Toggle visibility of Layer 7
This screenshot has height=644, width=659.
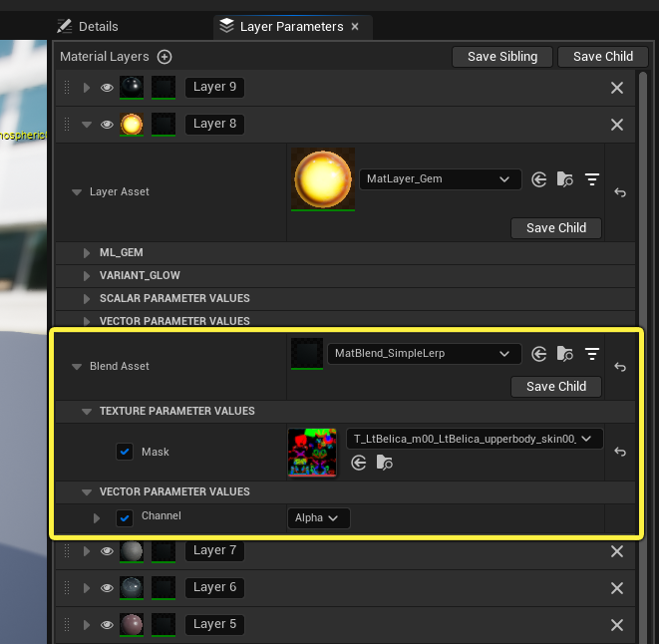[x=107, y=551]
